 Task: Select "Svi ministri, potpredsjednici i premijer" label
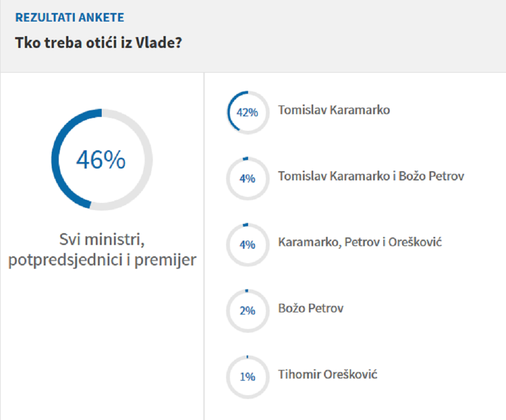[102, 249]
